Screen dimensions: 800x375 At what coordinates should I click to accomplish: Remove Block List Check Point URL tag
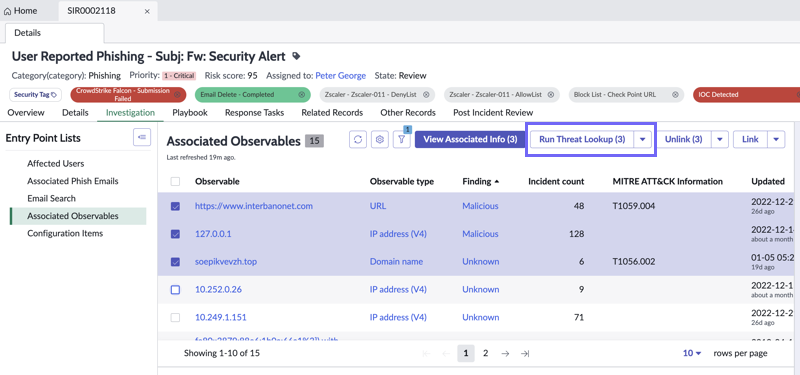[676, 94]
